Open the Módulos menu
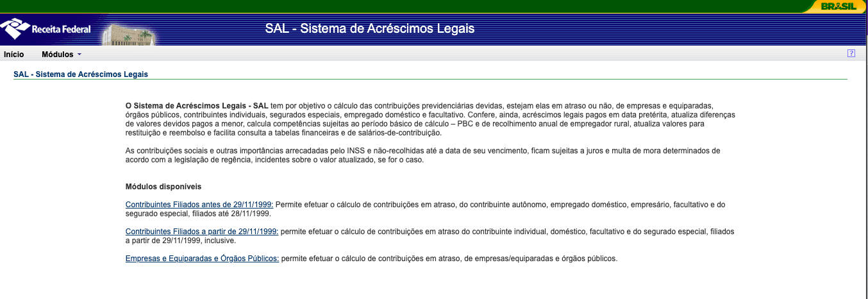 point(57,55)
